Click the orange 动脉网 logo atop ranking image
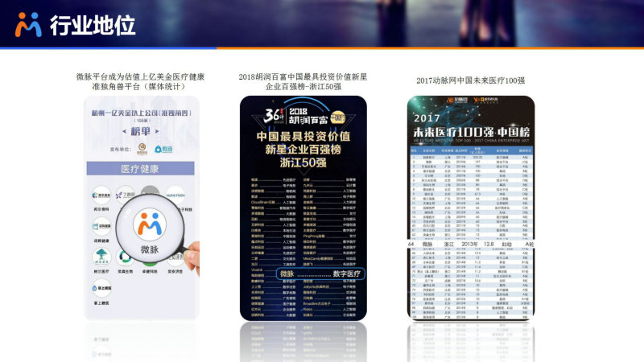644x362 pixels. tap(457, 100)
